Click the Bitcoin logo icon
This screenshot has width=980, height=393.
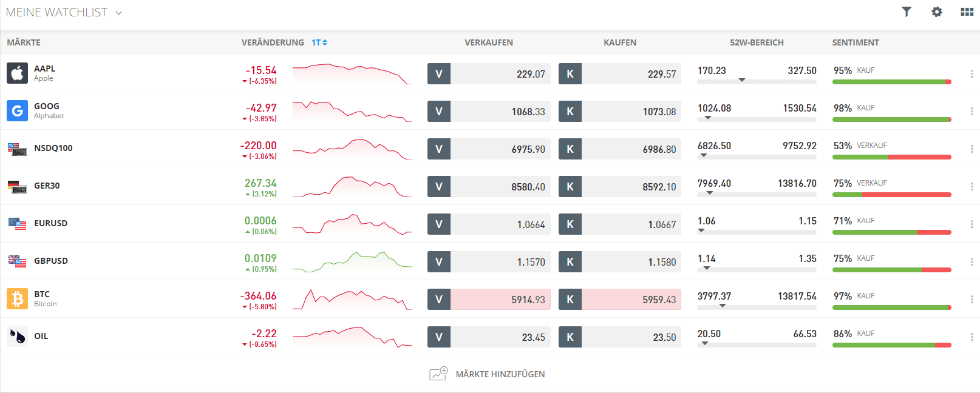click(x=17, y=299)
